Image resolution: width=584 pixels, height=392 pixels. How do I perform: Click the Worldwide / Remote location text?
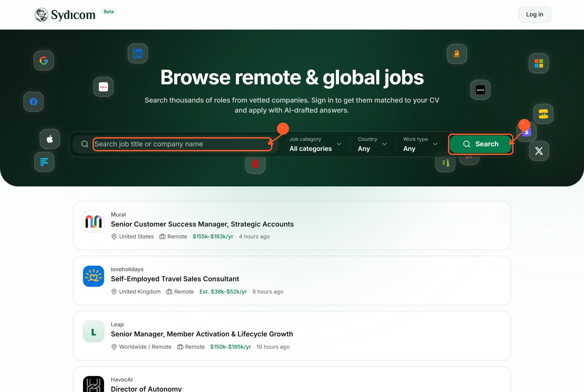[x=145, y=347]
